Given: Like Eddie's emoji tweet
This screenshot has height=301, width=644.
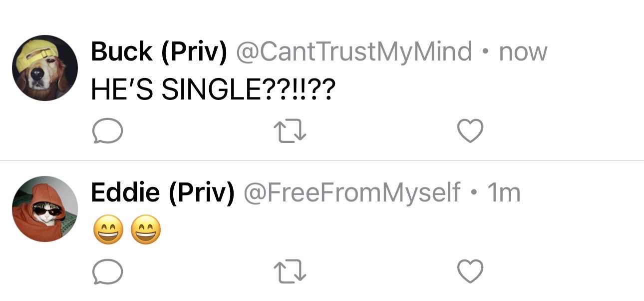Looking at the screenshot, I should coord(470,271).
